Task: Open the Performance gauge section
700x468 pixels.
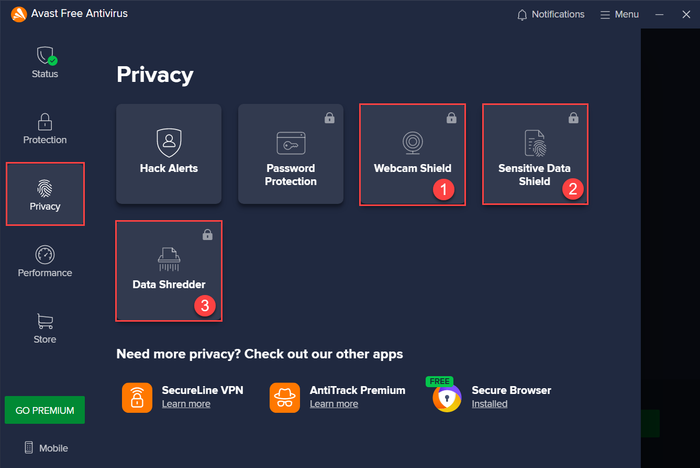Action: 45,261
